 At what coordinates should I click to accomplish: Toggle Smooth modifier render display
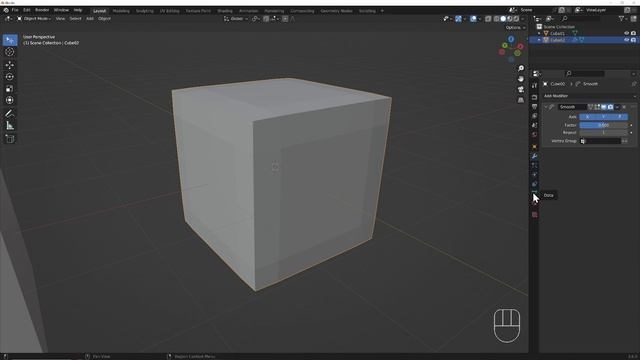(x=610, y=107)
